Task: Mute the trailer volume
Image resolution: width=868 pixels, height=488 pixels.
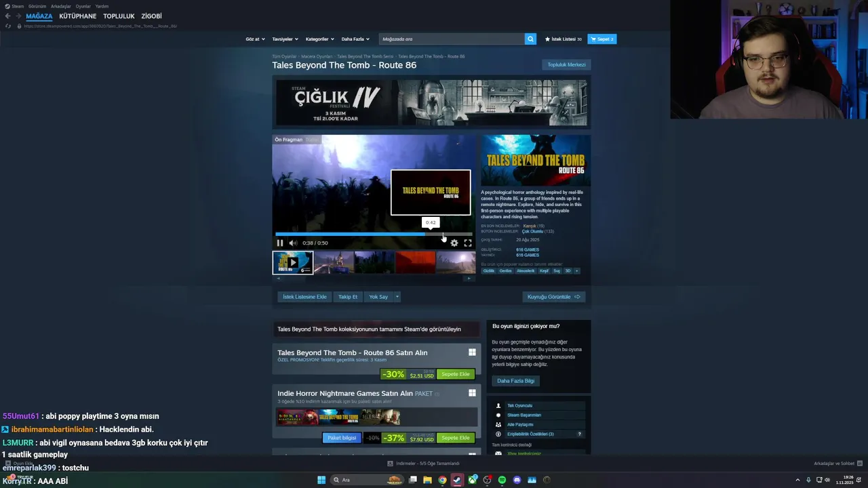Action: (293, 243)
